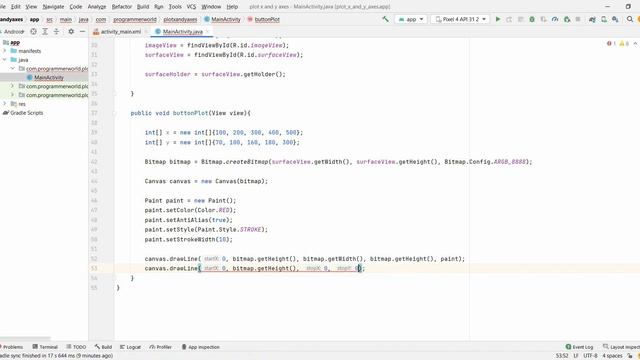The image size is (640, 360).
Task: Click the Apply Code Changes icon
Action: coord(520,19)
